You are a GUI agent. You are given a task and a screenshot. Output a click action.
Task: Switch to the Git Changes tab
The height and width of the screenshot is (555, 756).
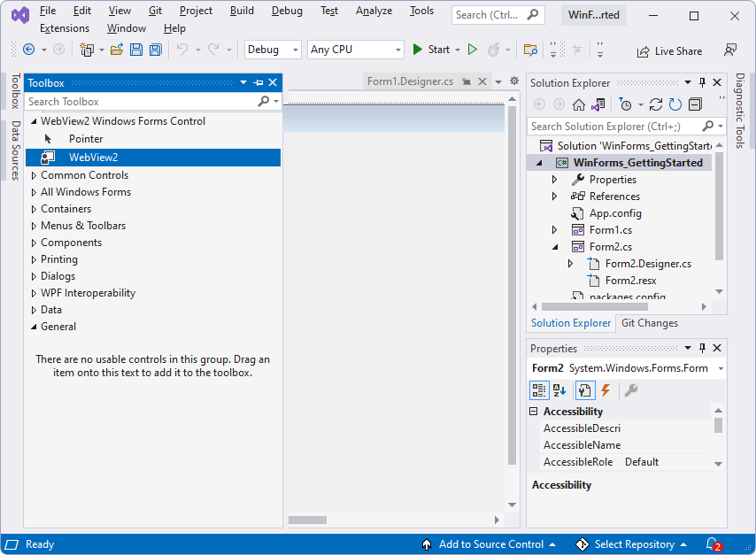(x=649, y=322)
